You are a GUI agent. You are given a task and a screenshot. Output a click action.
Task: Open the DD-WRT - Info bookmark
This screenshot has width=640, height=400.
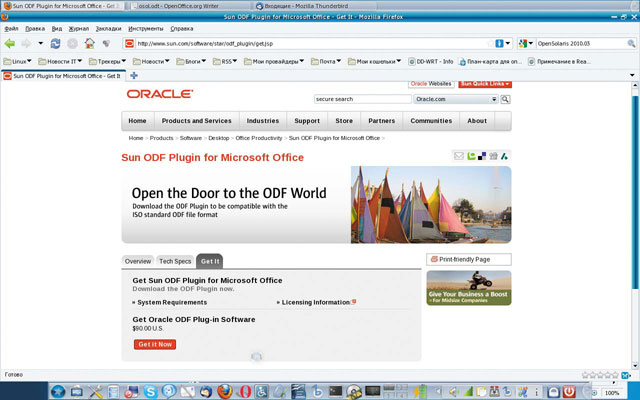pos(431,62)
